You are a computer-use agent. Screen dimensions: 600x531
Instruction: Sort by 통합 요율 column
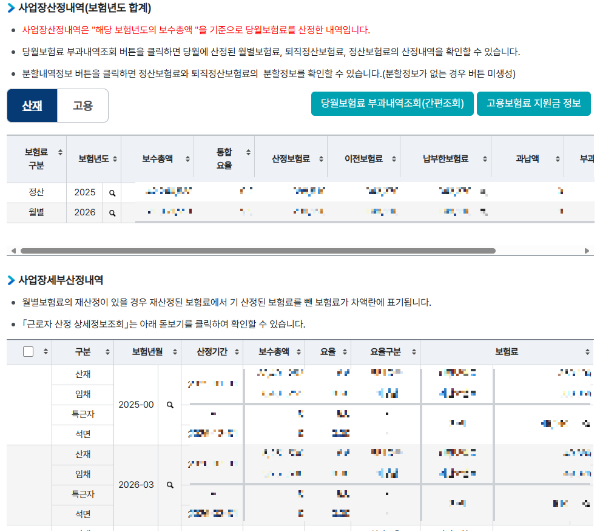pos(248,152)
